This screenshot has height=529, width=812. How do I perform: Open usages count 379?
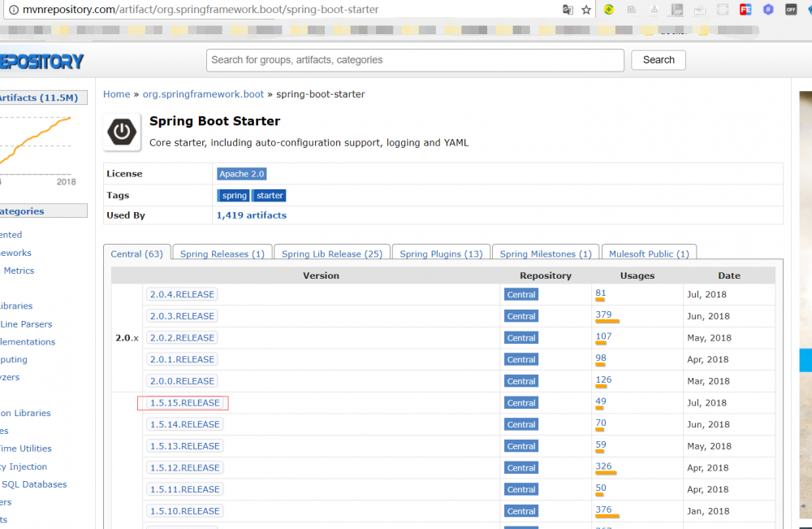(603, 315)
